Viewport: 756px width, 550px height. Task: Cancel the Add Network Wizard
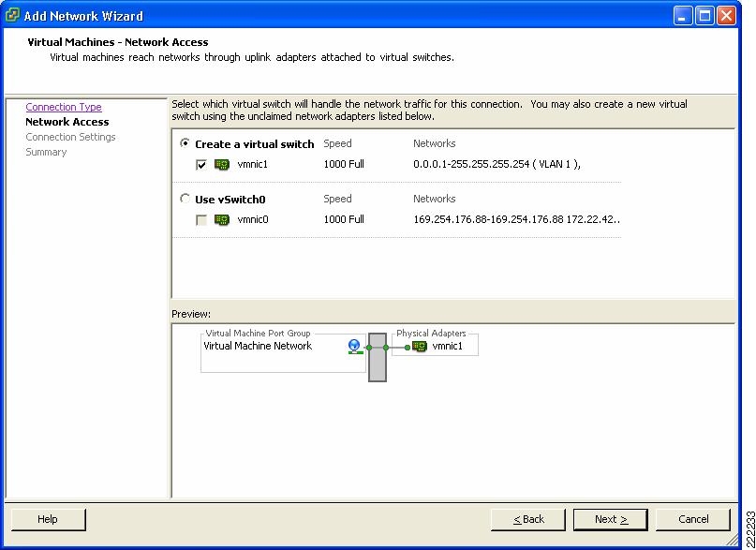[x=693, y=519]
